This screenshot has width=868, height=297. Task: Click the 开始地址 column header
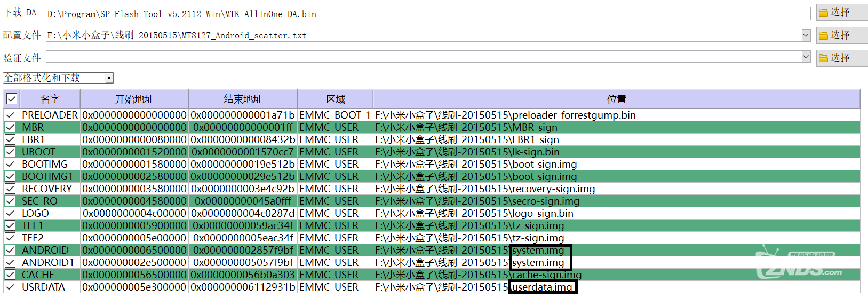134,99
